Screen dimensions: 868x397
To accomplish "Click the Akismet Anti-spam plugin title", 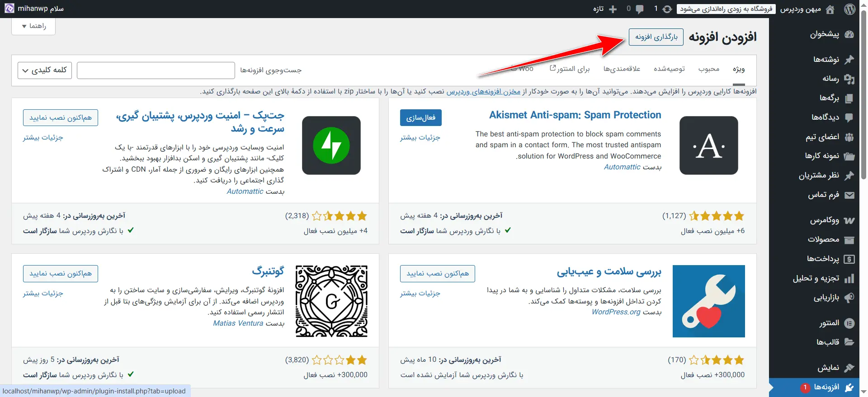I will pos(575,115).
